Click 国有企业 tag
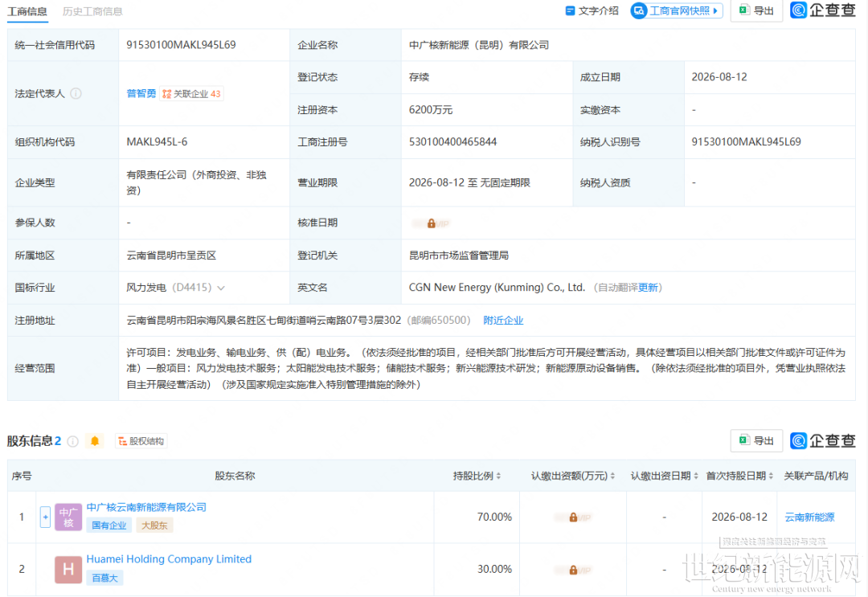 pos(108,525)
